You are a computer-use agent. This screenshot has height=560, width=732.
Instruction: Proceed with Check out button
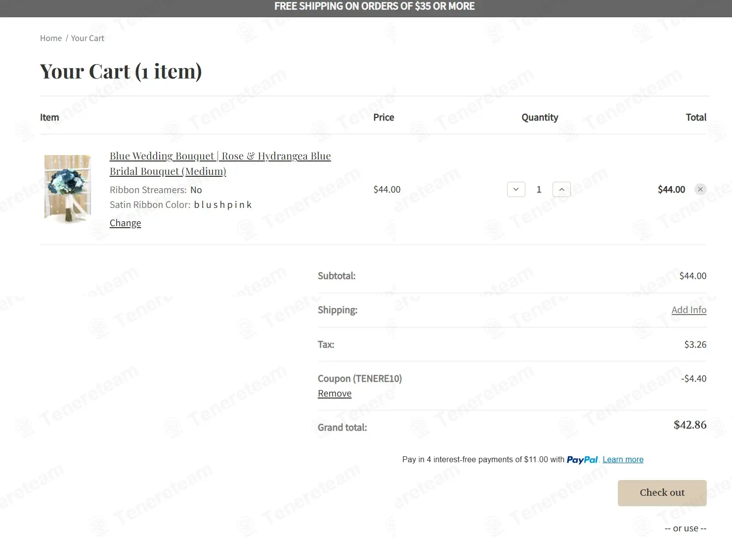coord(662,493)
